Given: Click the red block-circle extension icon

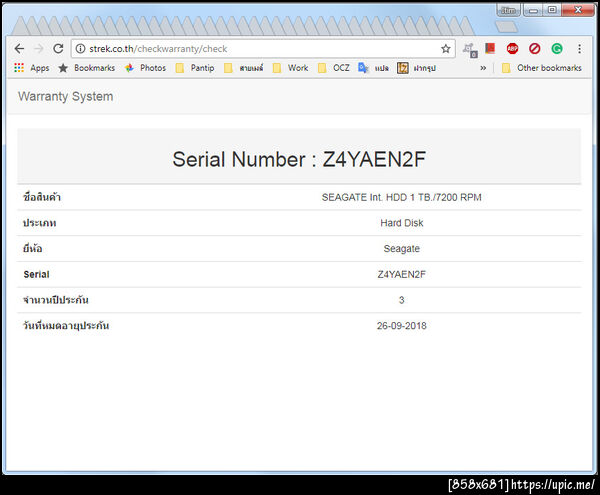Looking at the screenshot, I should pyautogui.click(x=535, y=49).
